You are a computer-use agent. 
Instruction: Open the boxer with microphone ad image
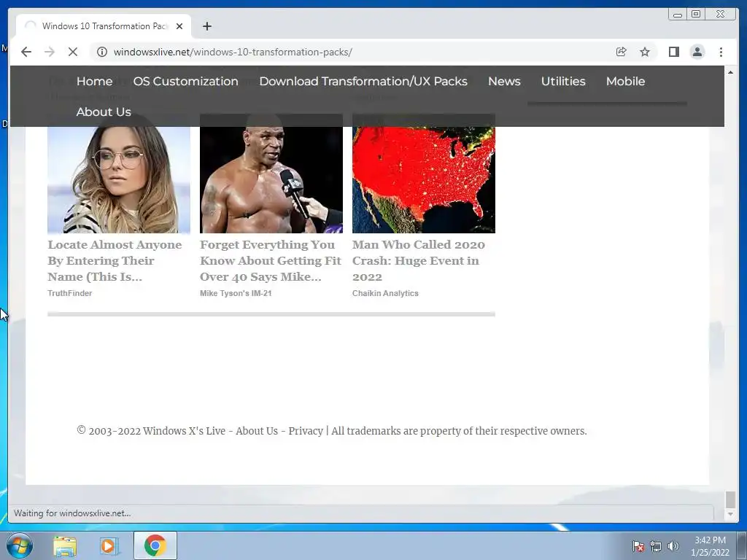tap(271, 180)
